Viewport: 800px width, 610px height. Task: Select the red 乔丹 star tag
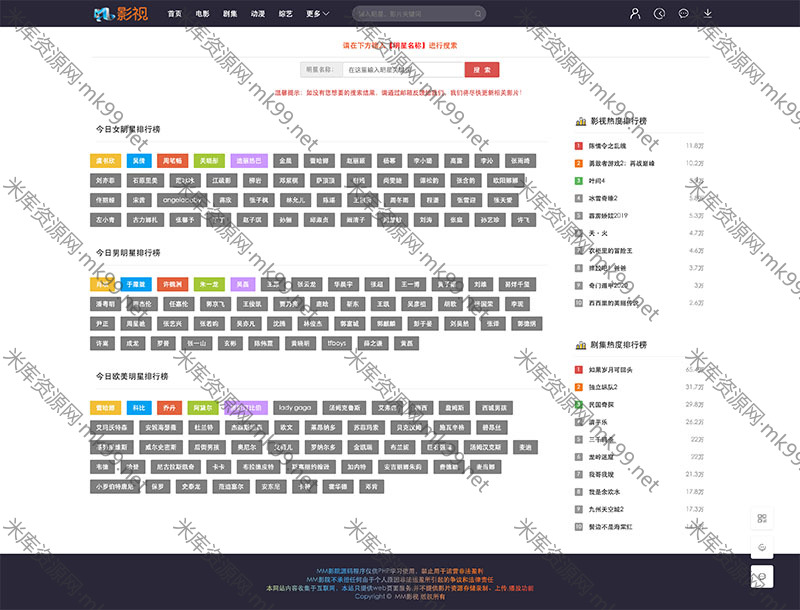point(169,408)
